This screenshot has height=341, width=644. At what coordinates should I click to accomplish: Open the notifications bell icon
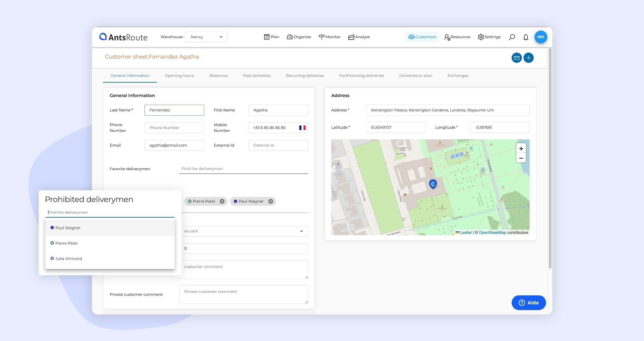(526, 37)
